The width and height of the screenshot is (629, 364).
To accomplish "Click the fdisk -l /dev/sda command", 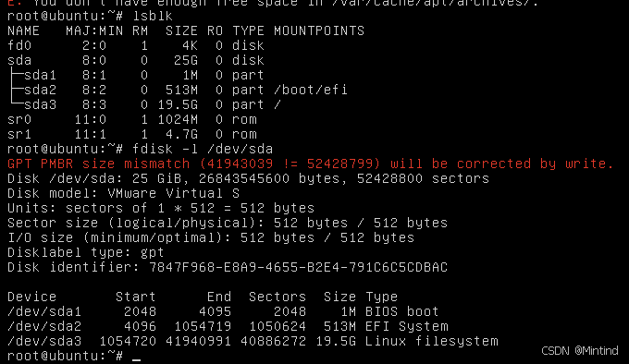I will coord(203,149).
